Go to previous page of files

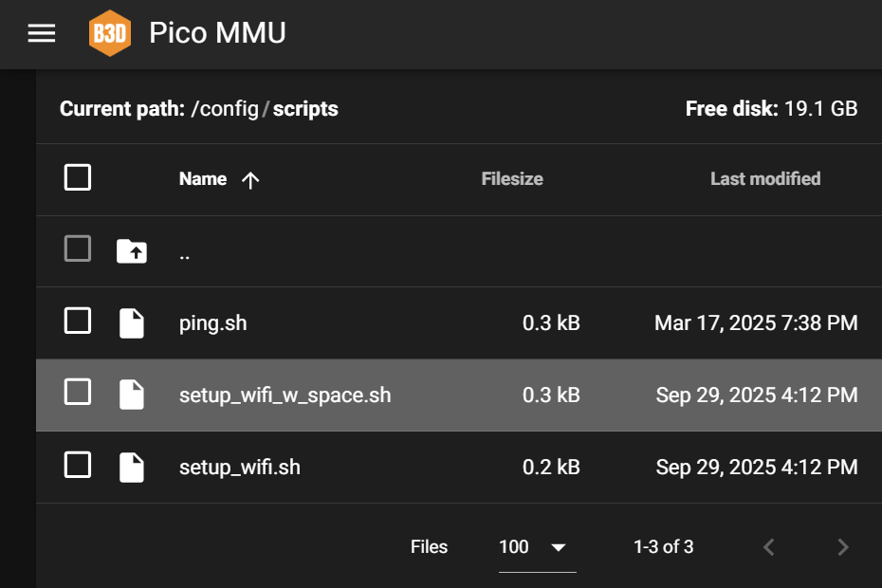pyautogui.click(x=769, y=547)
